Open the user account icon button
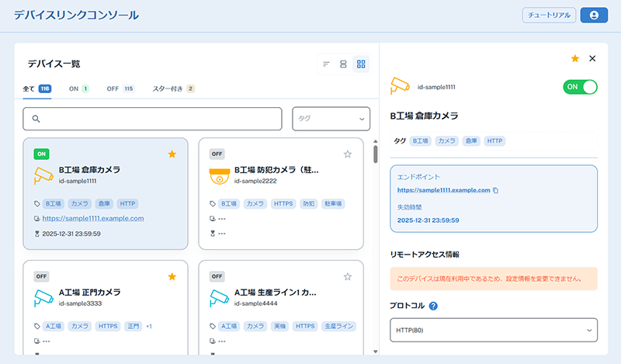621x364 pixels. coord(594,15)
